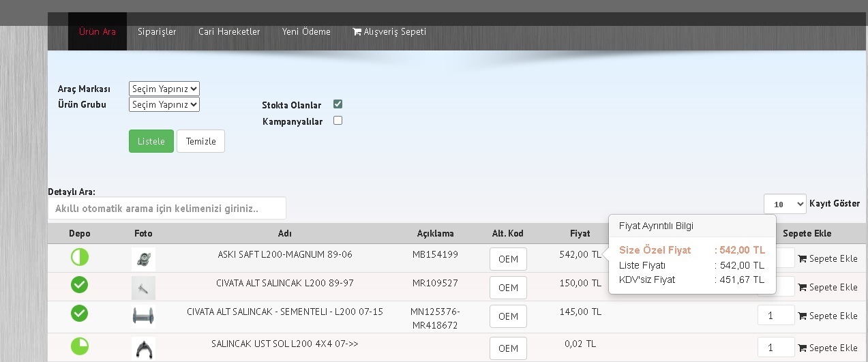Change the Kayıt Göster records count dropdown
Screen dimensions: 868x362
(x=784, y=204)
